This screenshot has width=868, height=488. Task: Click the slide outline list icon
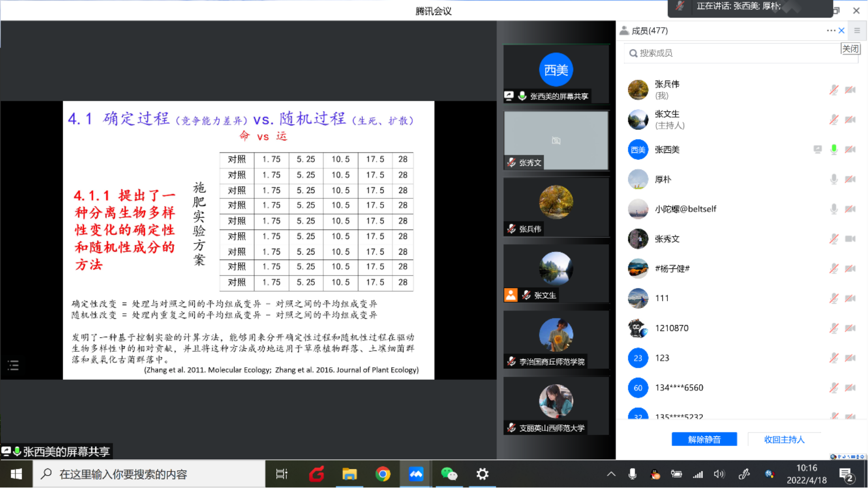(x=14, y=365)
